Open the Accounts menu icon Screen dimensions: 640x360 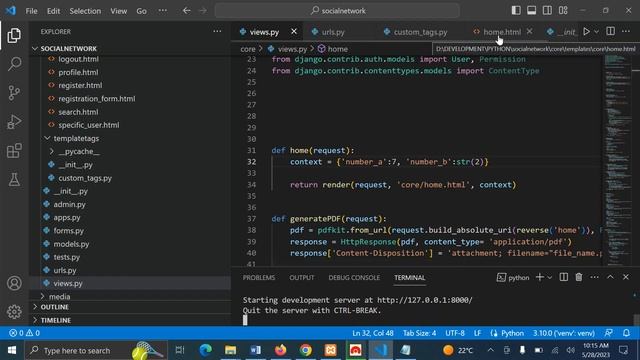[14, 283]
